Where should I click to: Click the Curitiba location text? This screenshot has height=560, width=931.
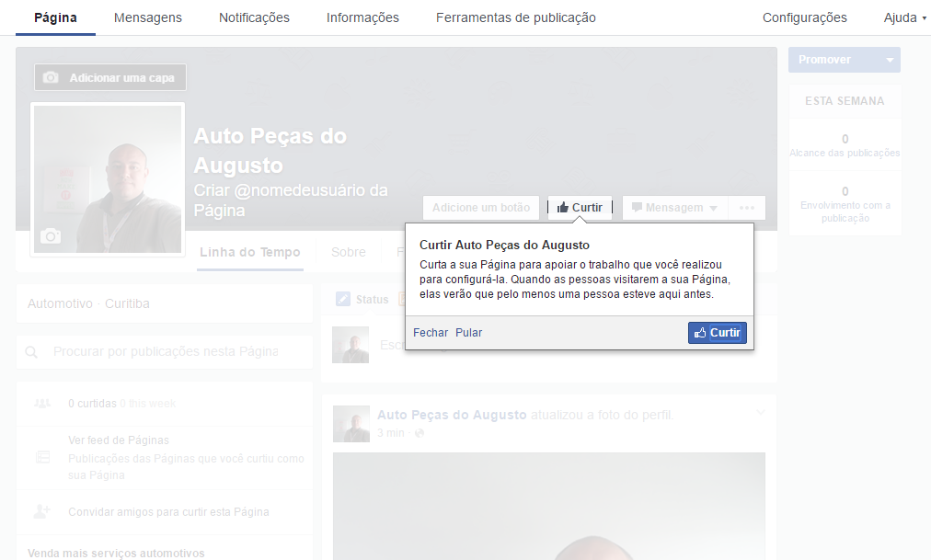click(x=127, y=303)
